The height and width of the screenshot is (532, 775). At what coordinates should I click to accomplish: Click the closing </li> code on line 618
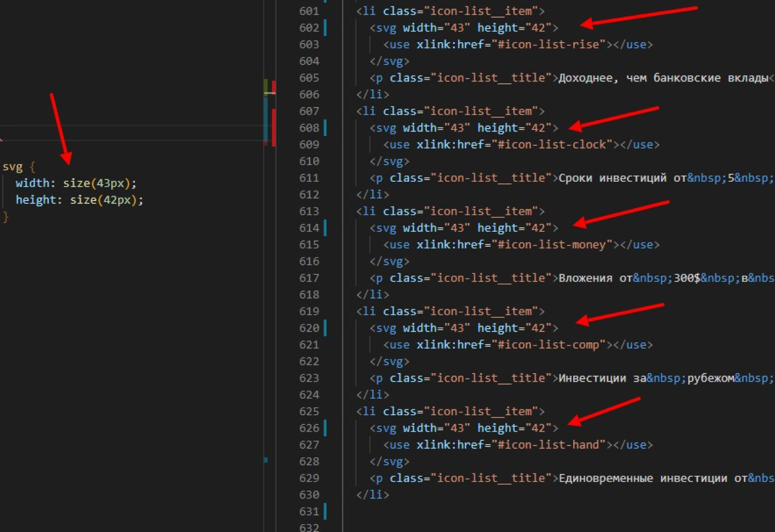point(373,294)
